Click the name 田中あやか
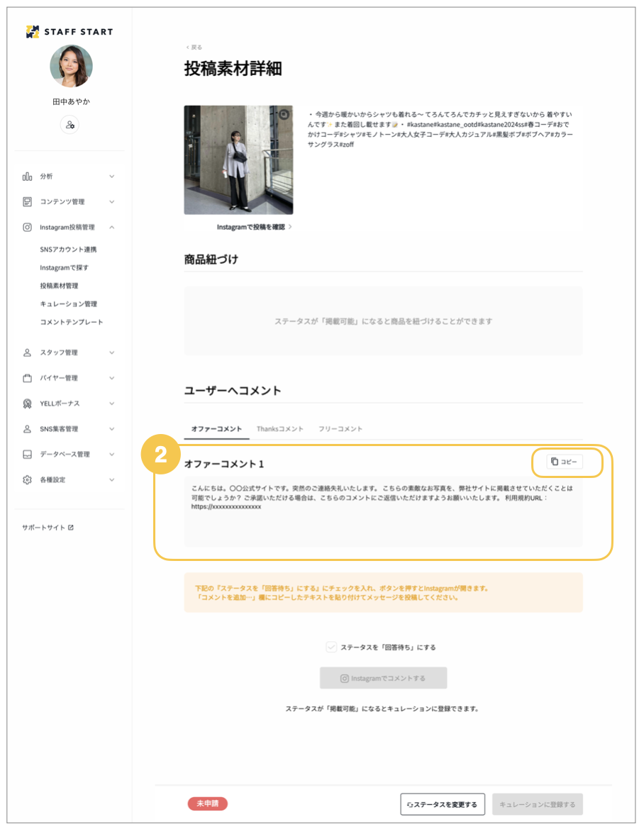The height and width of the screenshot is (834, 644). (x=71, y=101)
